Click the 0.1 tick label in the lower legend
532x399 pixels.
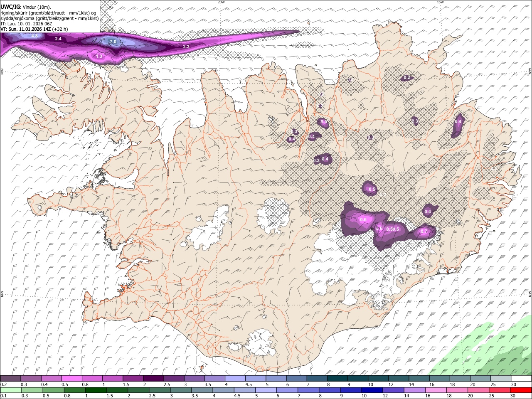pyautogui.click(x=3, y=396)
